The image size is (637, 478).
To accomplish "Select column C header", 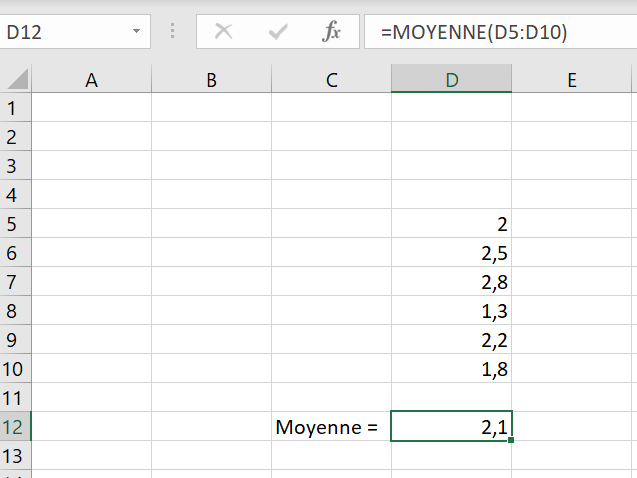I will click(x=331, y=80).
